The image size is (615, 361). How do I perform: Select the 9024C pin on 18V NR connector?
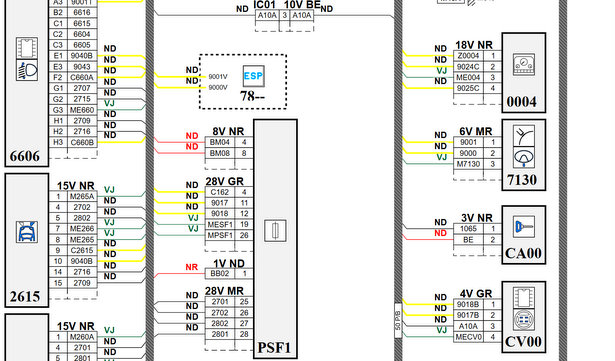tap(468, 67)
